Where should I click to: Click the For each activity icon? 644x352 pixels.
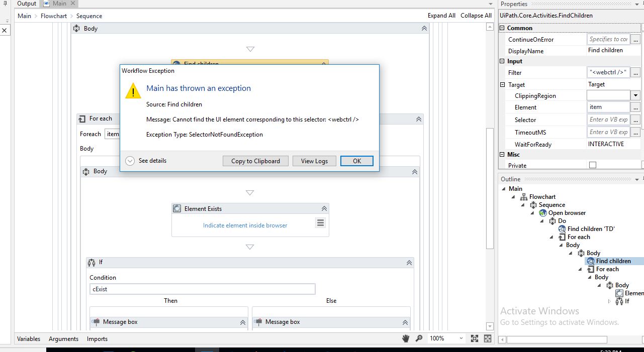click(82, 119)
